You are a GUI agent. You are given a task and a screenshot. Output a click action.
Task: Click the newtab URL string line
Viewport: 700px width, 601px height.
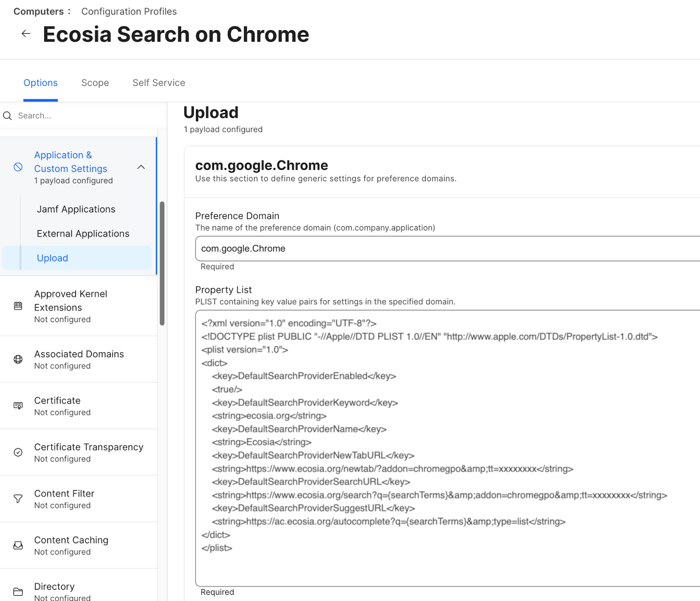click(393, 468)
